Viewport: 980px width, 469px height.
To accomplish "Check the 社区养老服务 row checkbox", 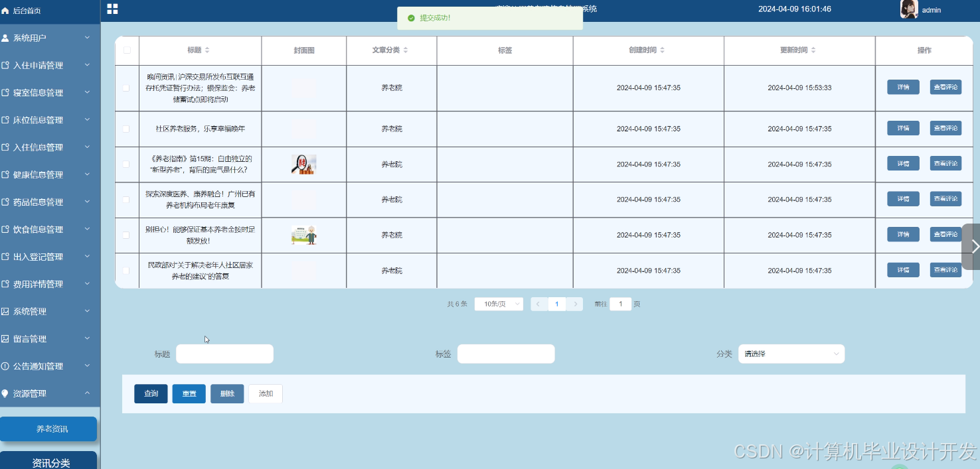I will coord(127,129).
